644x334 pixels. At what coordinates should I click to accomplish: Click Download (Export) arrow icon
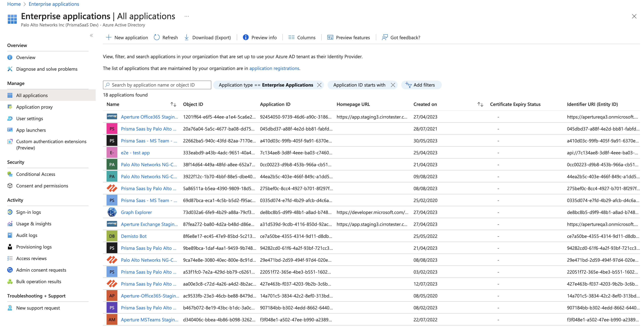click(187, 38)
